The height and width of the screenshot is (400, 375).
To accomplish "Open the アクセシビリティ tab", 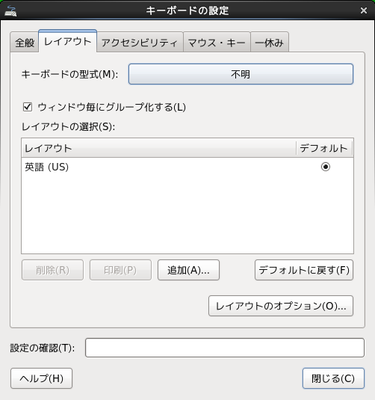I will [140, 43].
